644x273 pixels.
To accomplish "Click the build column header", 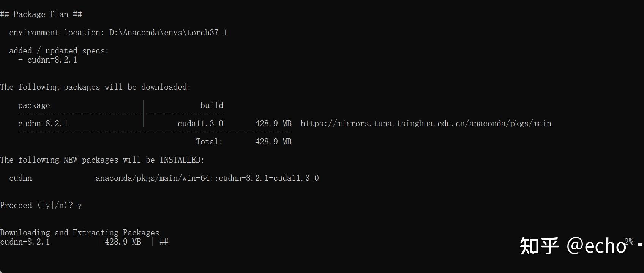I will pos(212,105).
